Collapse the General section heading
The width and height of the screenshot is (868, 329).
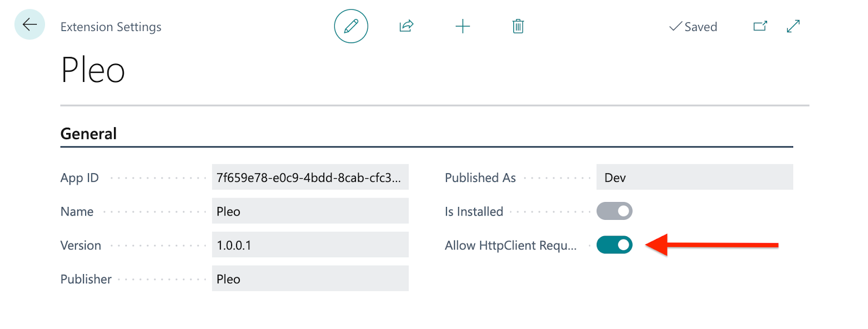(88, 134)
